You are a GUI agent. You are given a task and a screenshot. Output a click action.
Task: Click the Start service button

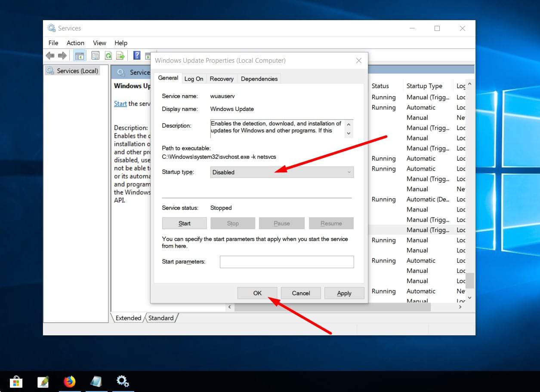pos(184,224)
